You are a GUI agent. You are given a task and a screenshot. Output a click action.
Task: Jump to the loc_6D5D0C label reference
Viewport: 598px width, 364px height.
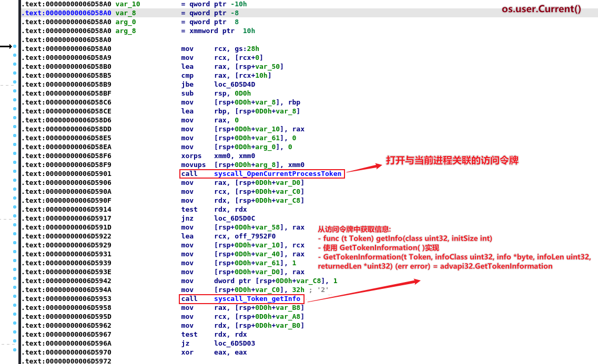[235, 219]
